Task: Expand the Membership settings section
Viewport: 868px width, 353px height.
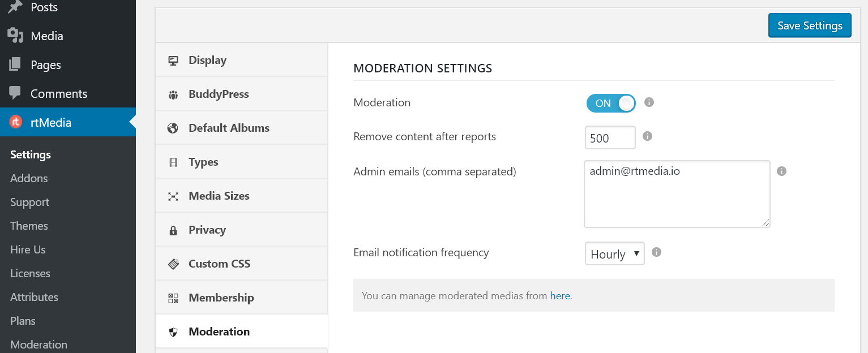Action: pos(221,297)
